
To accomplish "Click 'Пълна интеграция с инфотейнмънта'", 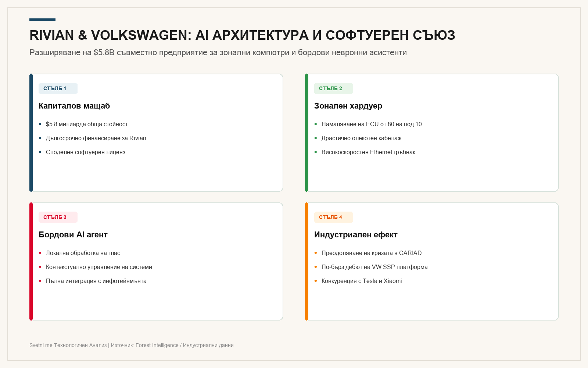I will click(96, 281).
